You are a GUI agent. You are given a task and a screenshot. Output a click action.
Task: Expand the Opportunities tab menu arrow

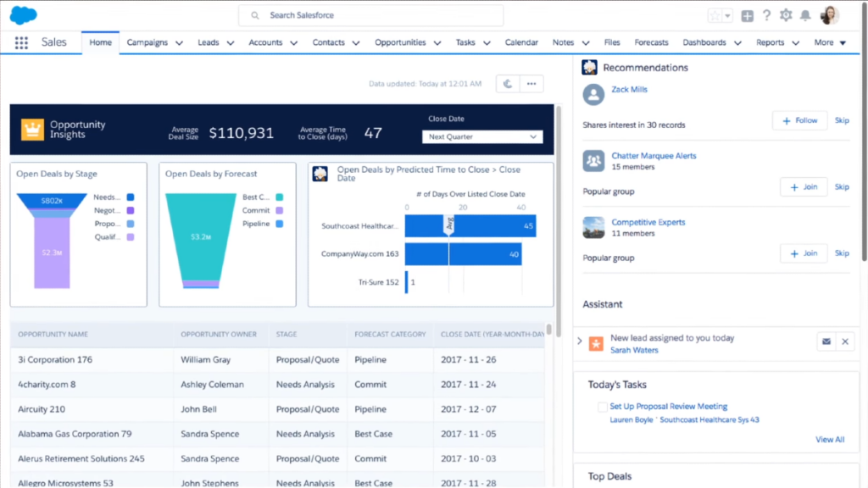[x=437, y=42]
